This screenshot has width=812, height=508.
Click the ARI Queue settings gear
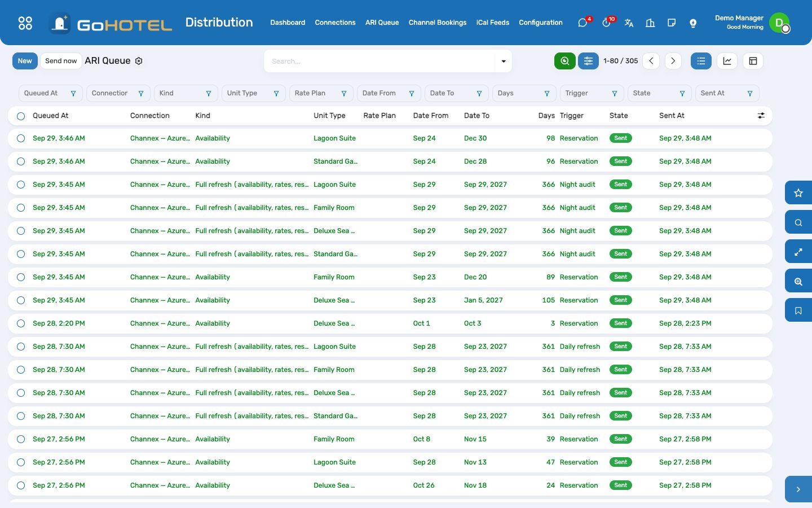pyautogui.click(x=139, y=61)
